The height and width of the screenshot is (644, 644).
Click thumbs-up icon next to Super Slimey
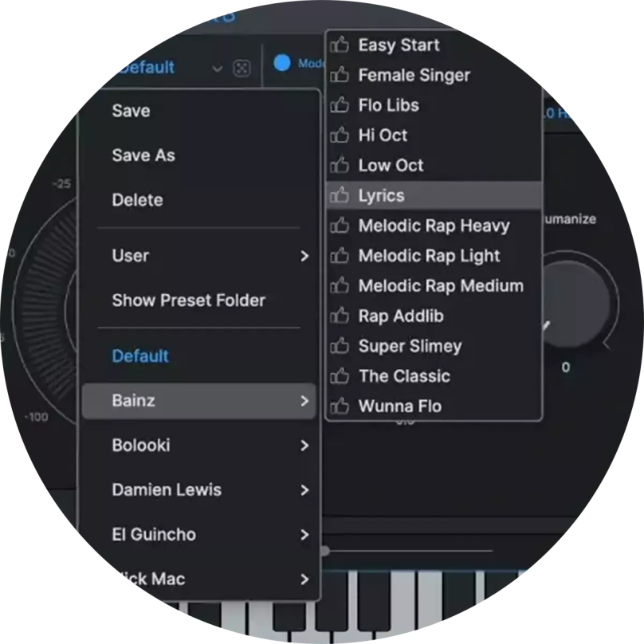[340, 346]
